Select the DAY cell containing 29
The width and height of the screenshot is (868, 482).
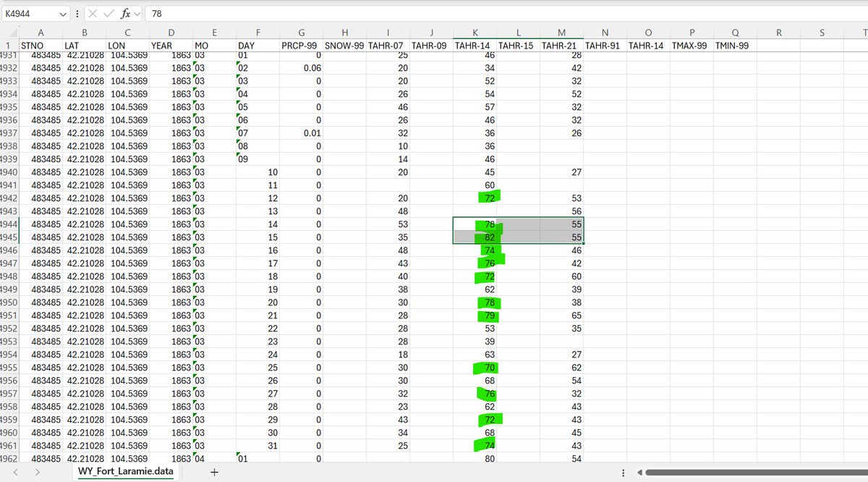pos(258,420)
